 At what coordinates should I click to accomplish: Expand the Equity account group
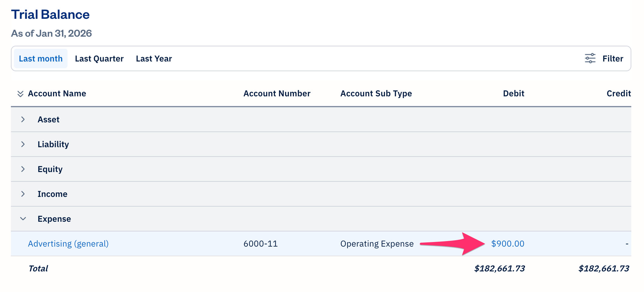(23, 169)
